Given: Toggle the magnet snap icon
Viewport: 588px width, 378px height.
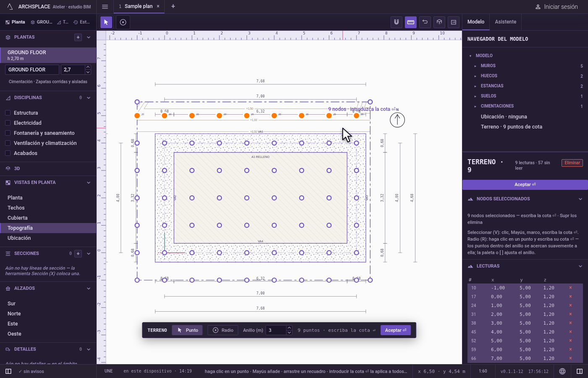Looking at the screenshot, I should click(396, 22).
